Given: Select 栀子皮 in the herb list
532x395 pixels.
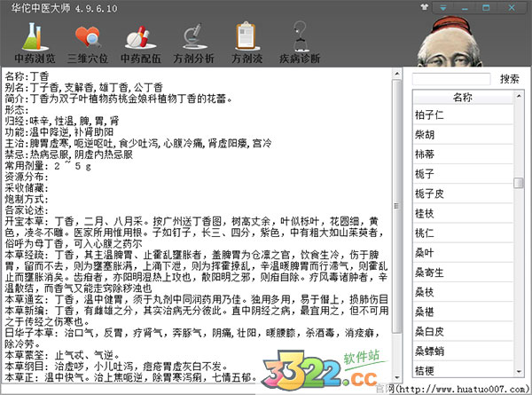Looking at the screenshot, I should point(463,194).
